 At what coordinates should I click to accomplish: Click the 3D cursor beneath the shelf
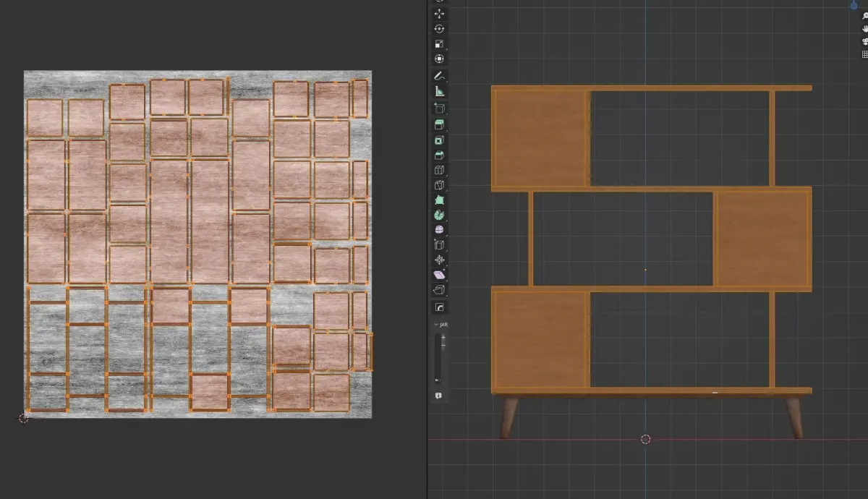pyautogui.click(x=646, y=439)
